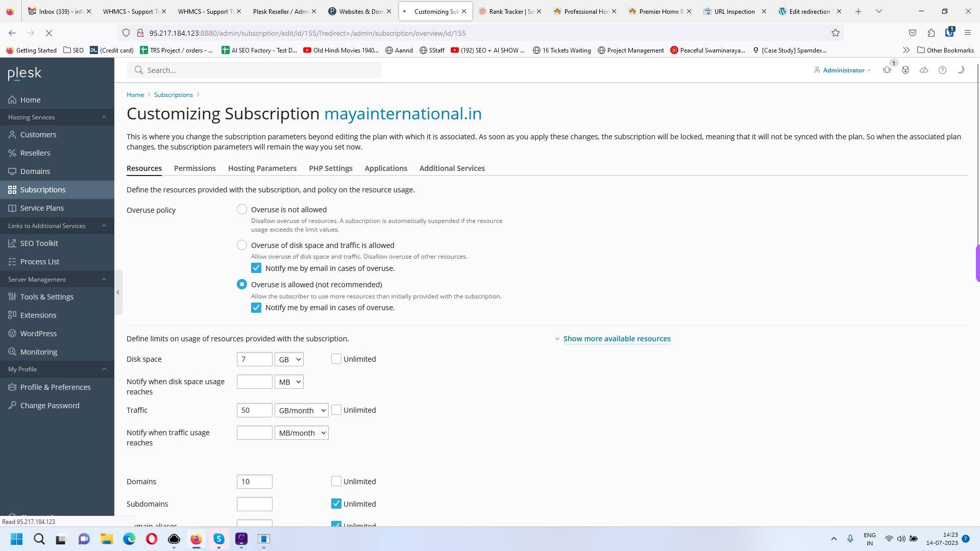Click the Domains limit field
Screen dimensions: 980x551
(x=254, y=482)
